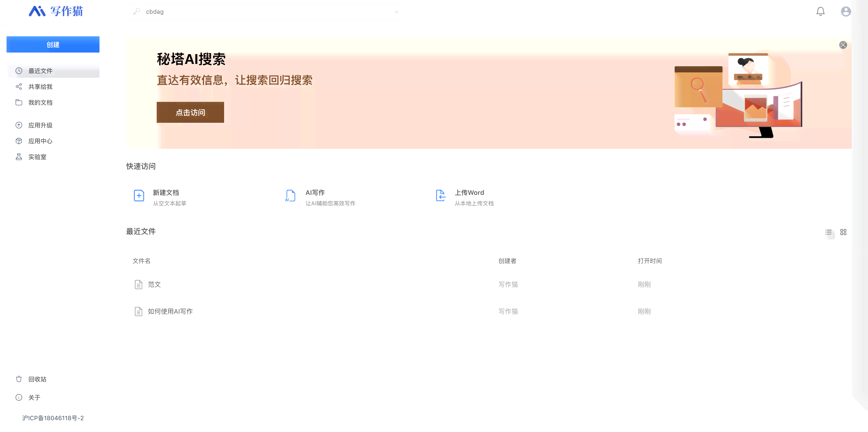The image size is (868, 432).
Task: Click 刚刚 time in the 范文 row
Action: pos(644,284)
